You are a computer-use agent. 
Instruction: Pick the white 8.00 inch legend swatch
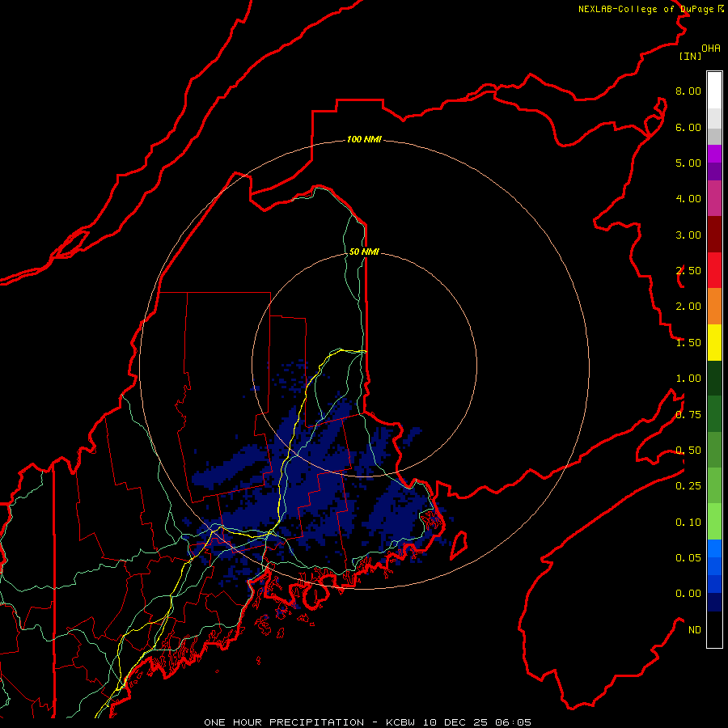pos(714,91)
